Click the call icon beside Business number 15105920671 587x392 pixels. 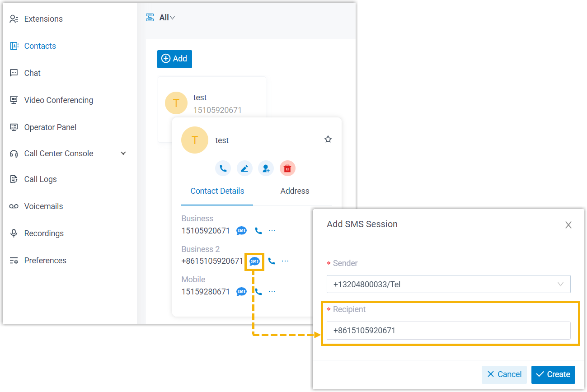point(258,231)
